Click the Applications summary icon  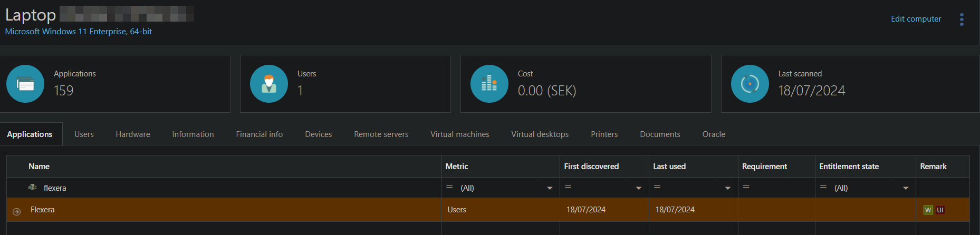(25, 84)
